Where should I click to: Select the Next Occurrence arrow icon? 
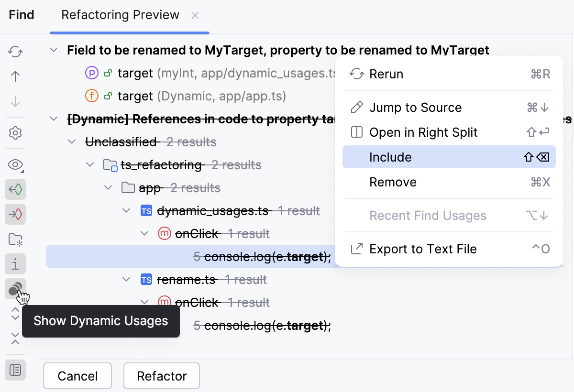[15, 101]
